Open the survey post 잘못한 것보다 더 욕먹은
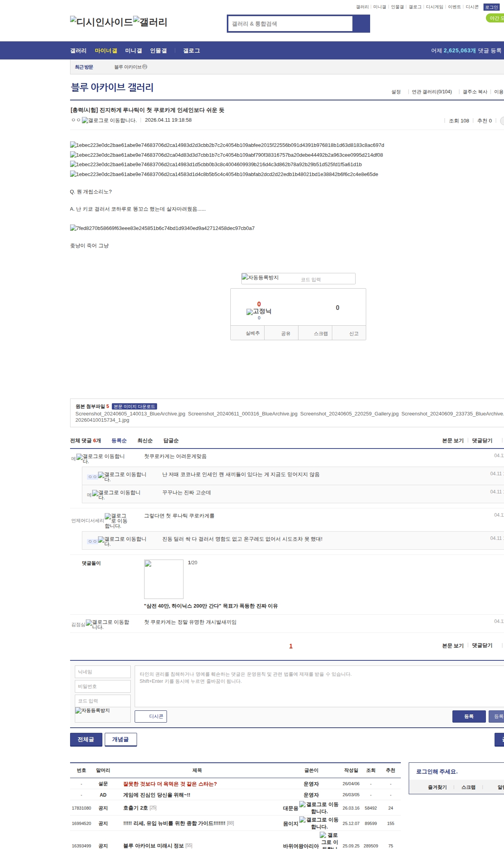The image size is (504, 849). 170,784
